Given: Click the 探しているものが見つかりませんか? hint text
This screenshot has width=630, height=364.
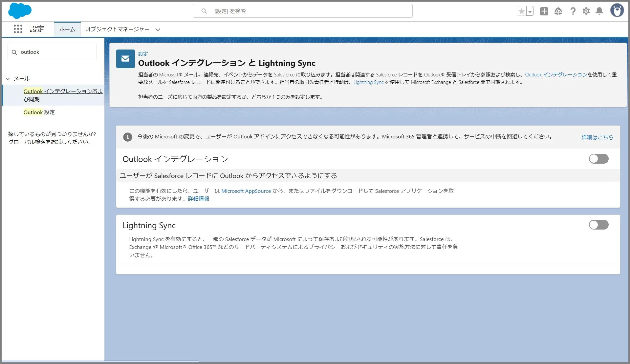Looking at the screenshot, I should (x=52, y=134).
